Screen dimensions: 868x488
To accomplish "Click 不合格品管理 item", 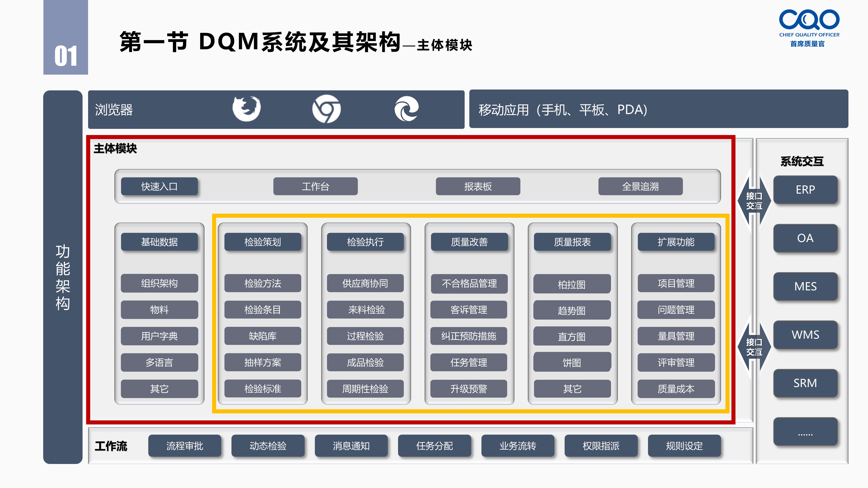I will [469, 283].
